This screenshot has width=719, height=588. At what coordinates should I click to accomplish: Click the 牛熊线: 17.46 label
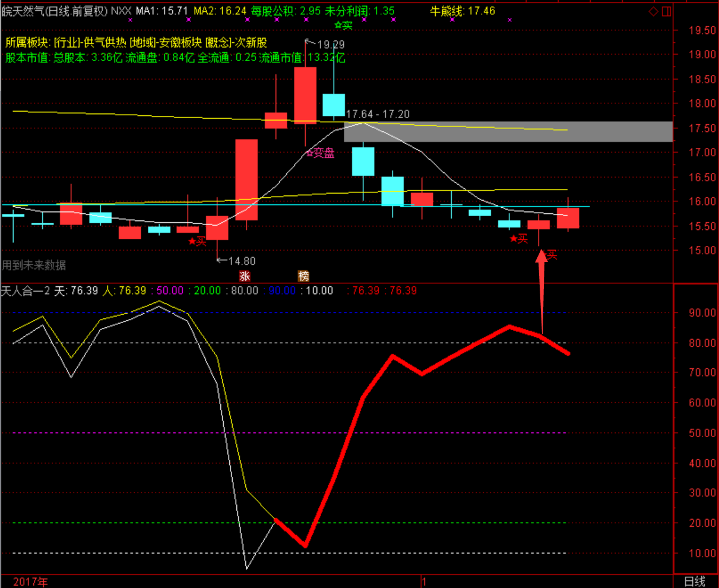(x=463, y=11)
